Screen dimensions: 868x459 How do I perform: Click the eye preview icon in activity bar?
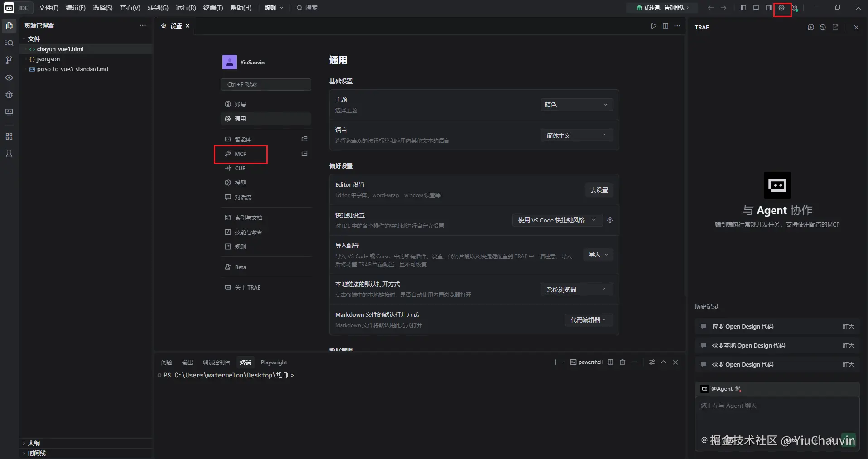point(9,77)
